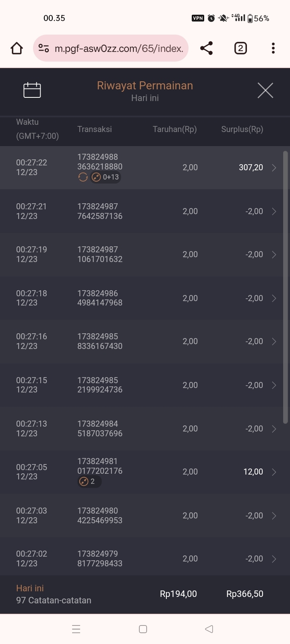Screen dimensions: 290x644
Task: Tap the free spin badge showing 2
Action: [x=89, y=481]
